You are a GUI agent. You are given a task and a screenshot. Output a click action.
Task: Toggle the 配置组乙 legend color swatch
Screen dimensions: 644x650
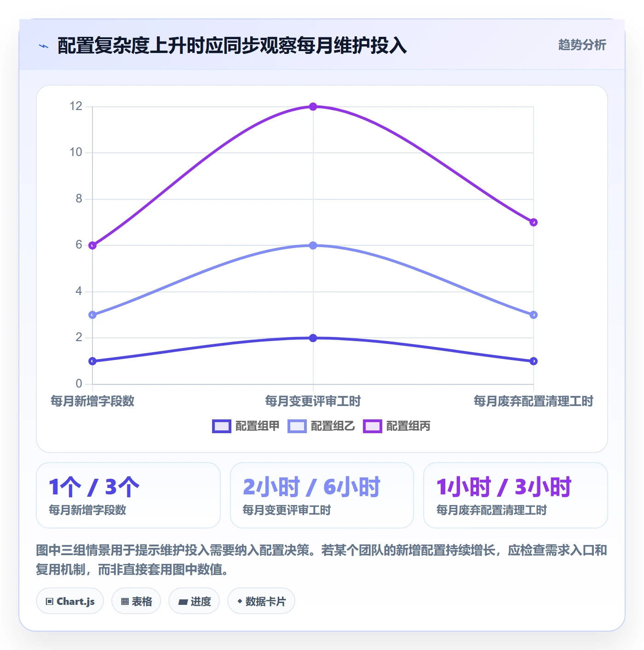tap(297, 426)
